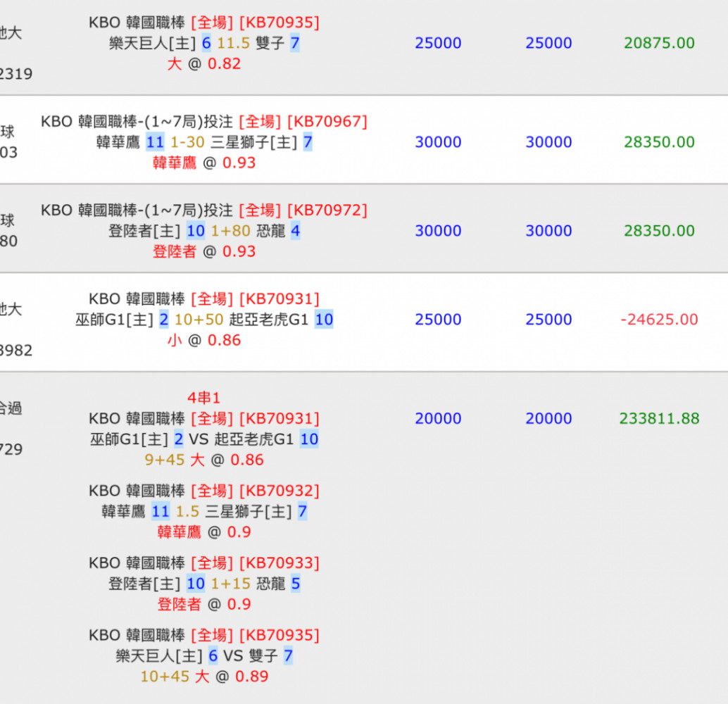Click the 大 @ 0.82 bet selection

coord(203,64)
